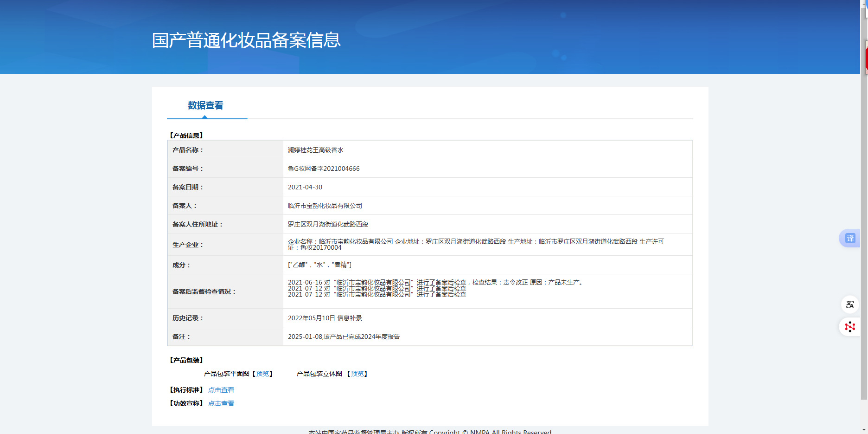Click the white circular language translation icon
The image size is (868, 434).
tap(850, 304)
